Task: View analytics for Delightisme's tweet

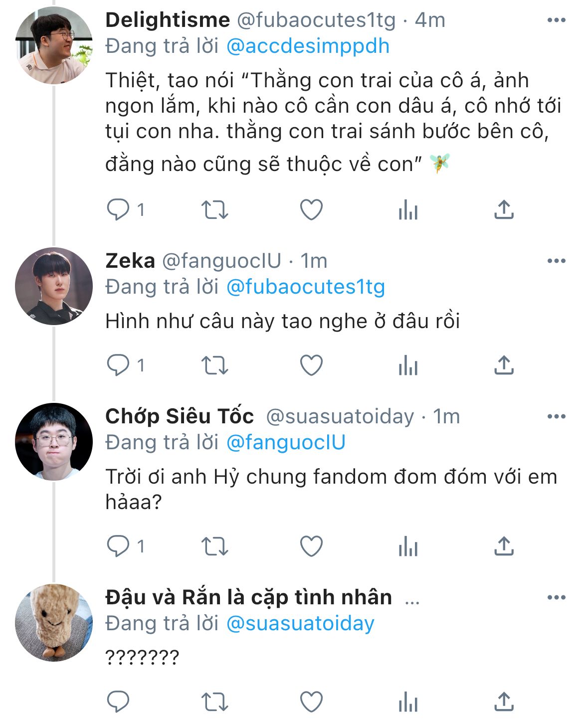Action: [408, 210]
